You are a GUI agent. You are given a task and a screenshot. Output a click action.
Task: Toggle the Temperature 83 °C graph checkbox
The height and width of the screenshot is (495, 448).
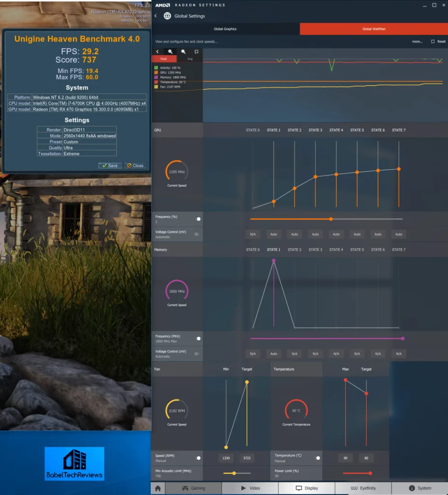click(156, 82)
